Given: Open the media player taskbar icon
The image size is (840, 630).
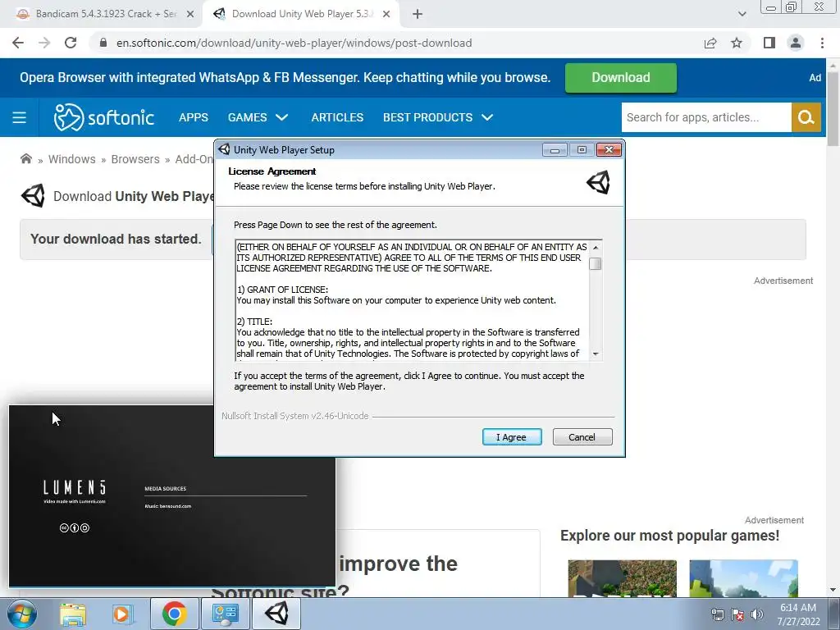Looking at the screenshot, I should pos(122,614).
